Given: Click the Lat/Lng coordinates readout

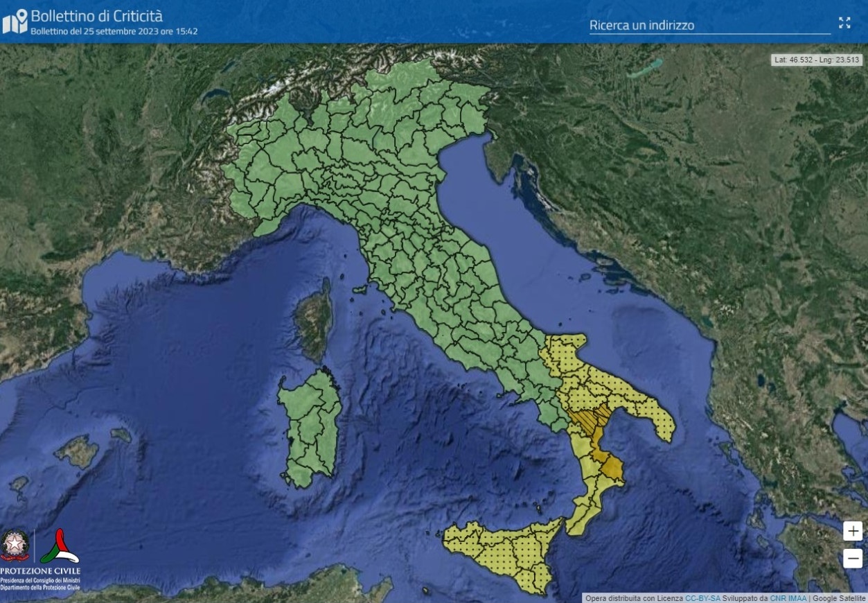Looking at the screenshot, I should point(817,60).
